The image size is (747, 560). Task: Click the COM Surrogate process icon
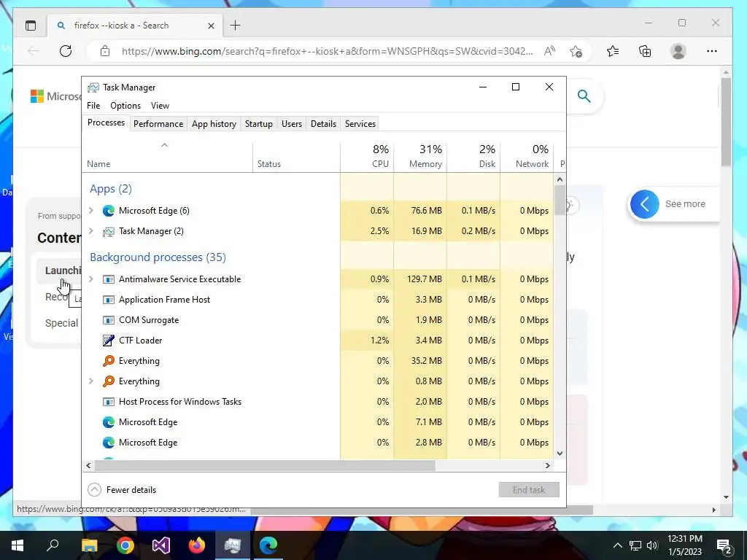(109, 320)
